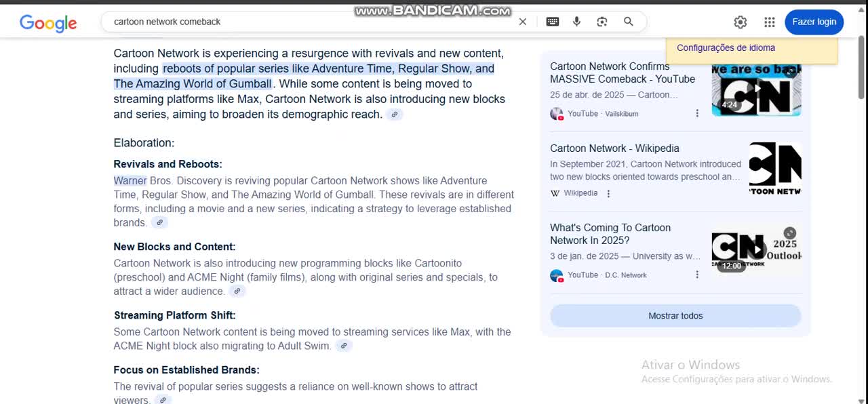Clear the search query with X
The height and width of the screenshot is (404, 868).
523,22
